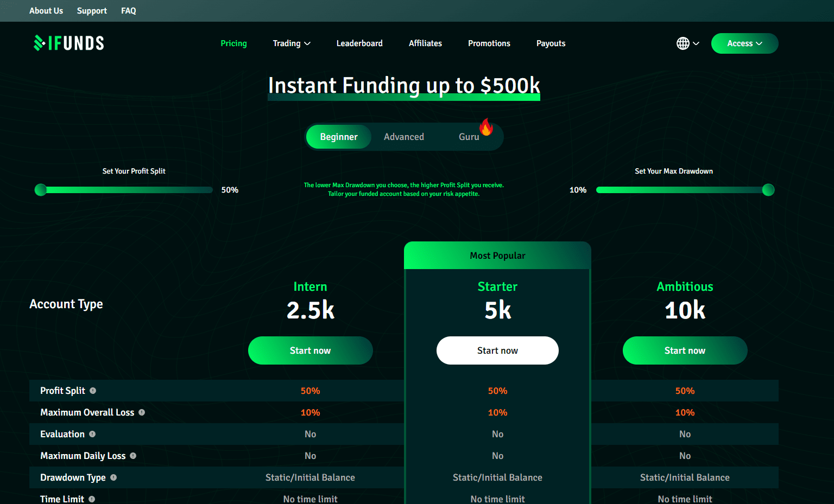834x504 pixels.
Task: Open the Evaluation info tooltip icon
Action: [x=92, y=434]
